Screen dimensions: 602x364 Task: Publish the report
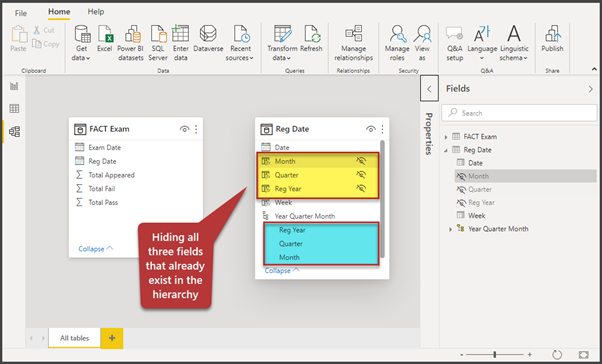tap(552, 38)
